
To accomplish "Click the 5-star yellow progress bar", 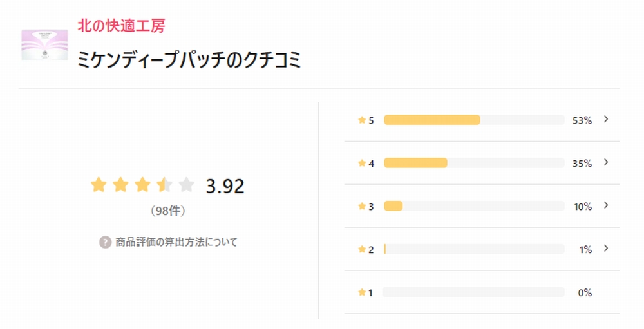I will [432, 120].
